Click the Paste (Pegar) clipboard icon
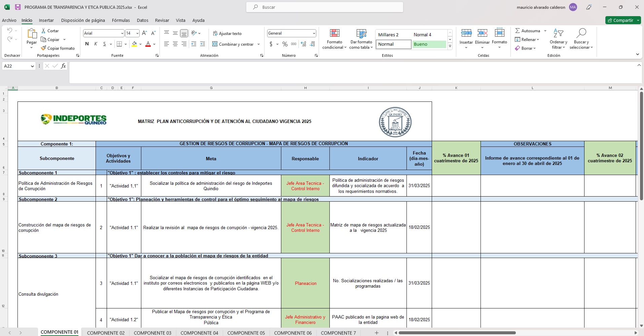Screen dimensions: 644x336 [x=32, y=34]
